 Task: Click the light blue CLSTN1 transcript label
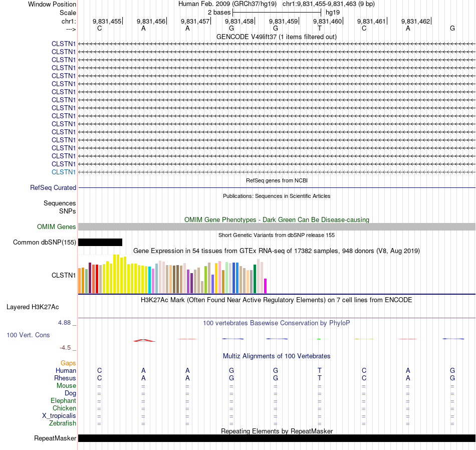coord(64,172)
